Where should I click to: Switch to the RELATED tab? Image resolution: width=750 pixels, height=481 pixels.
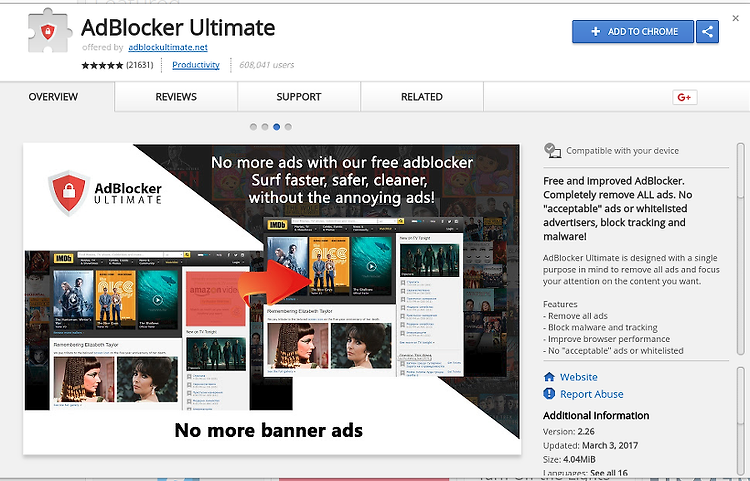coord(422,97)
